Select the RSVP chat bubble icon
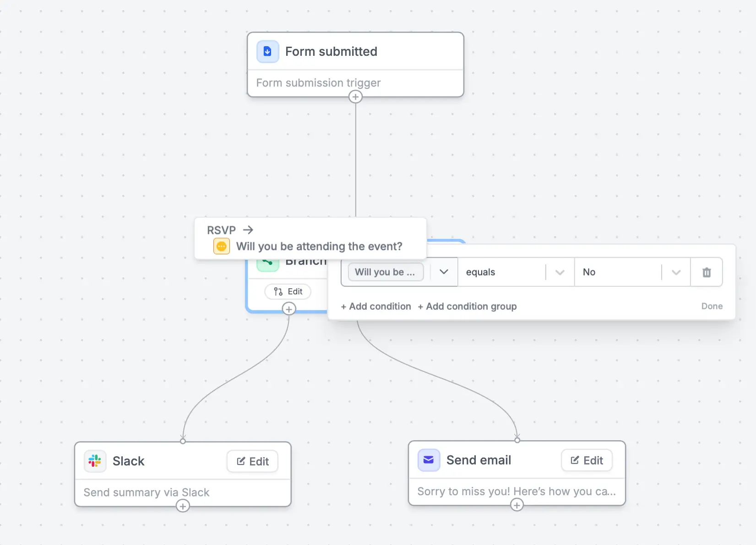The width and height of the screenshot is (756, 545). pyautogui.click(x=221, y=246)
